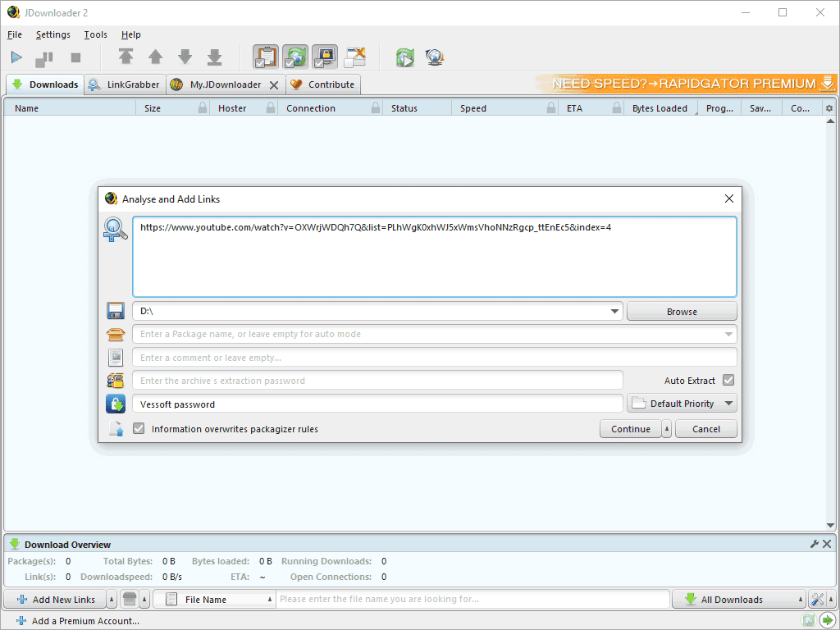
Task: Open the All Downloads filter dropdown
Action: click(x=739, y=600)
